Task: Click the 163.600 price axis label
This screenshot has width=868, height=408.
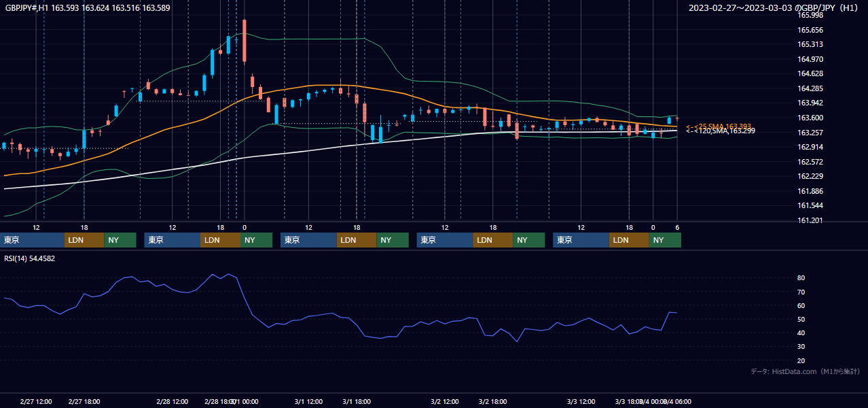Action: [x=810, y=118]
